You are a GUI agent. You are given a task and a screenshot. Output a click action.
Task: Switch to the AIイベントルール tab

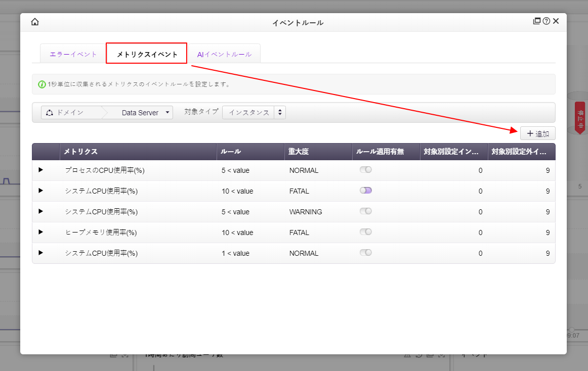pos(224,54)
